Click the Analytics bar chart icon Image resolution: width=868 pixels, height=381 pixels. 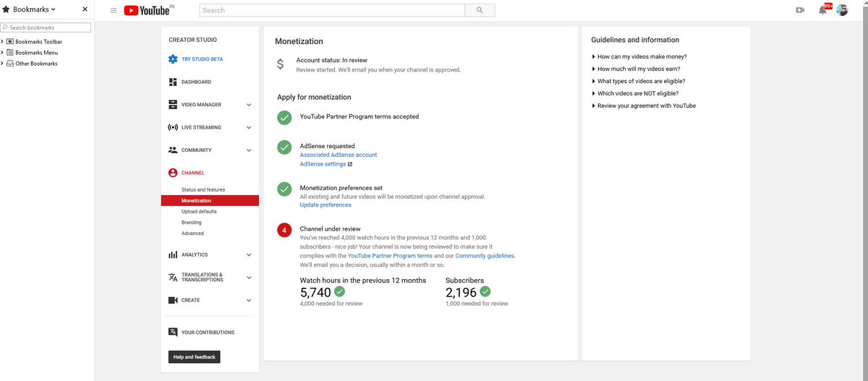coord(173,254)
